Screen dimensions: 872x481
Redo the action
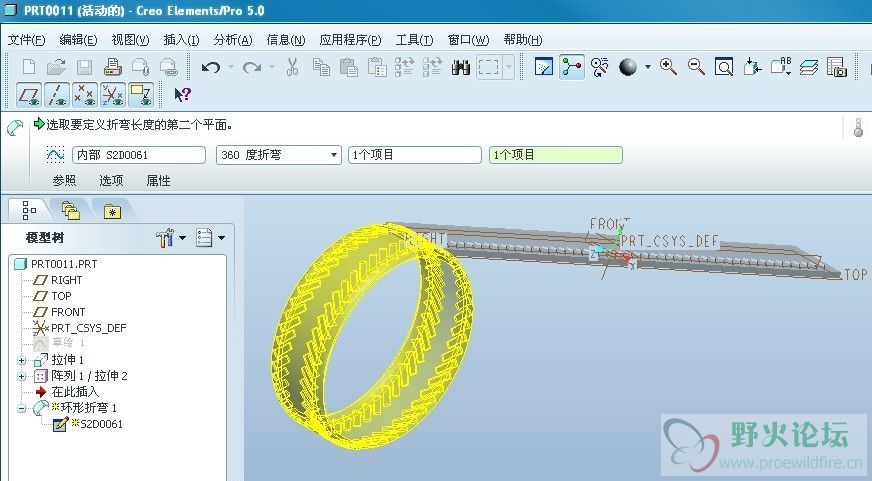tap(252, 67)
